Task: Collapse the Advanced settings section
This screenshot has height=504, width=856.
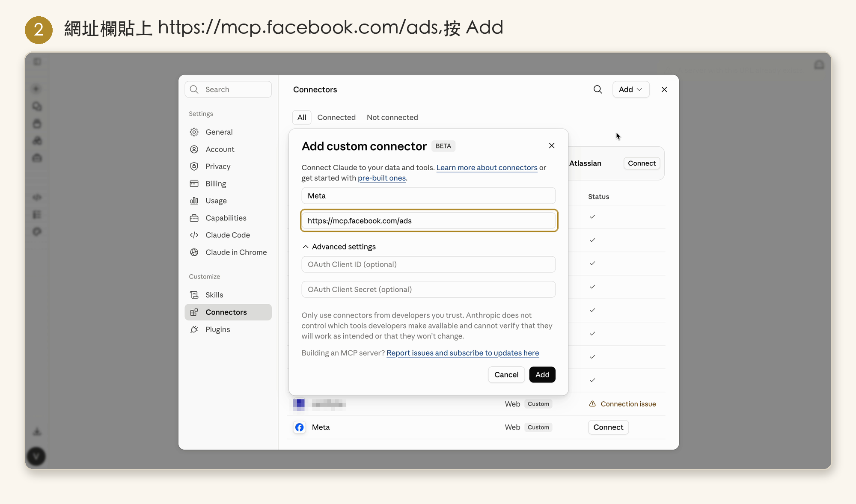Action: click(x=339, y=247)
